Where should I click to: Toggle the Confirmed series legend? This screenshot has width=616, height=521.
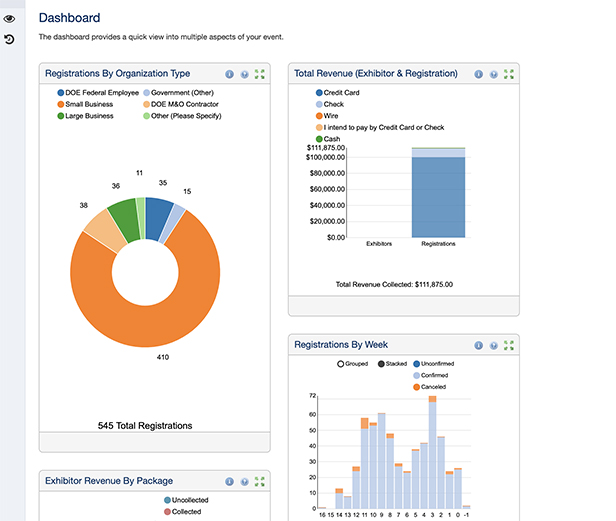[x=431, y=375]
